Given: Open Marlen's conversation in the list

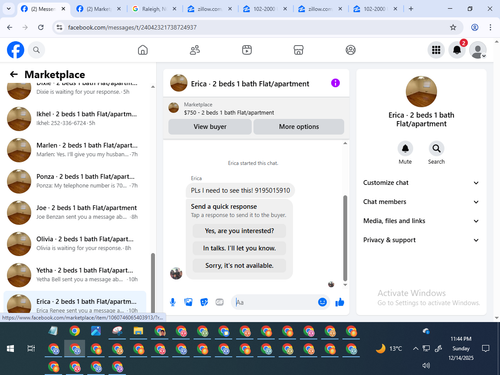Looking at the screenshot, I should point(75,150).
